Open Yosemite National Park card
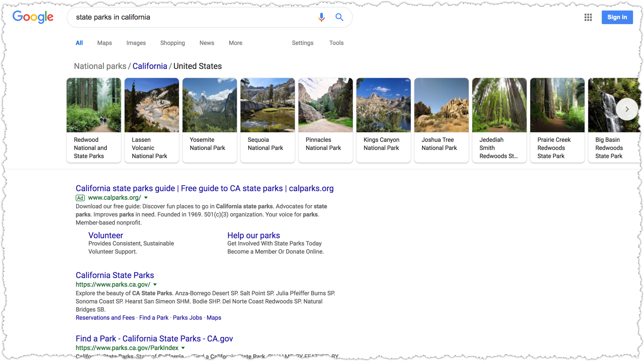This screenshot has height=361, width=644. click(210, 120)
